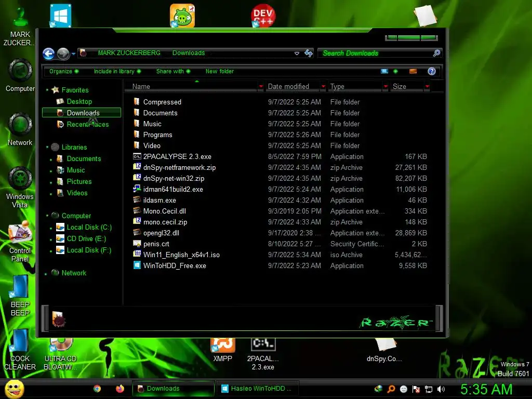The height and width of the screenshot is (399, 532).
Task: Click the smiley Start button
Action: coord(14,389)
